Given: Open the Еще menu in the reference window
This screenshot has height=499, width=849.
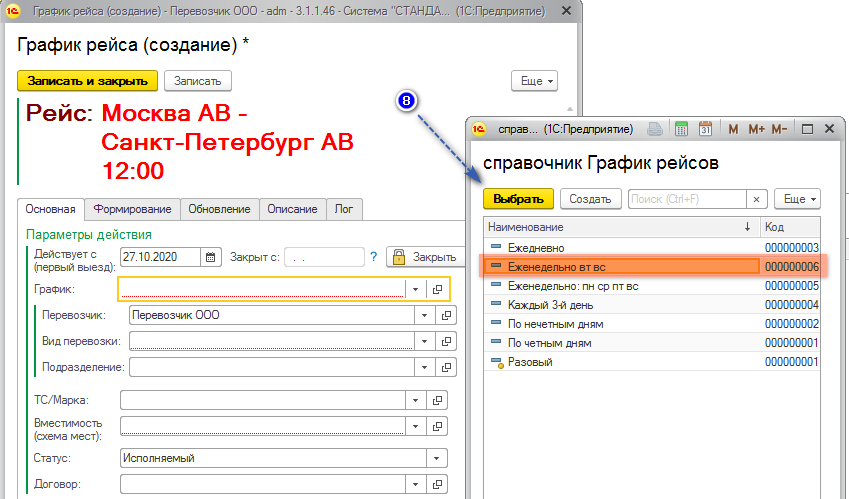Looking at the screenshot, I should 797,199.
